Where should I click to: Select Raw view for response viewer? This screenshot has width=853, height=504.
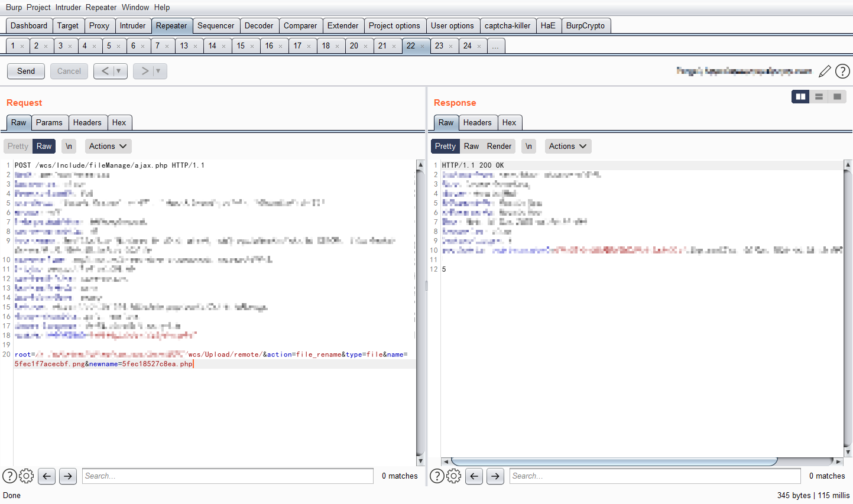point(471,146)
